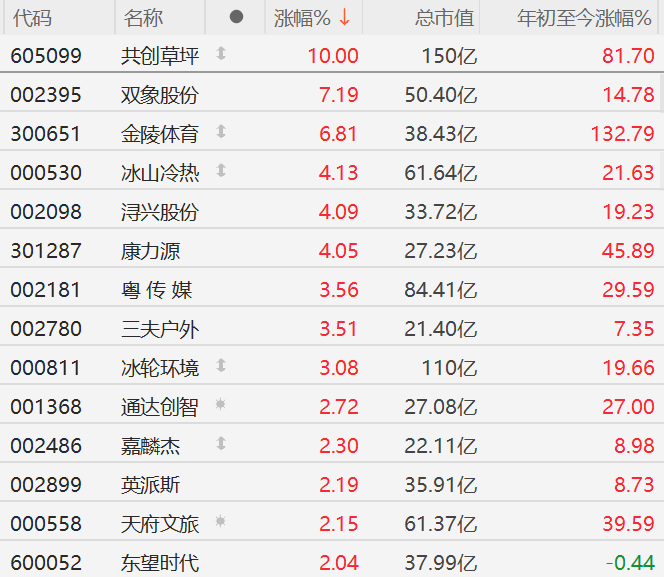Select stock name 嘉麟杰
The width and height of the screenshot is (664, 577).
tap(150, 446)
